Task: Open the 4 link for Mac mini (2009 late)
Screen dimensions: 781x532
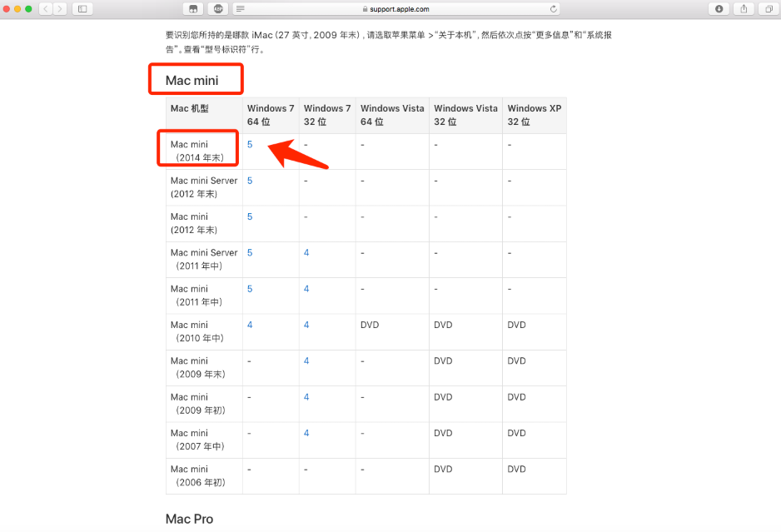Action: (306, 360)
